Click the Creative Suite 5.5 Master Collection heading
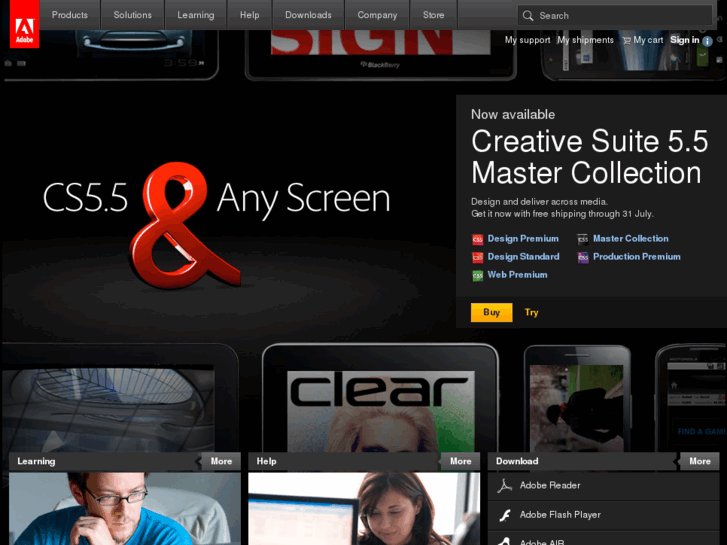The image size is (727, 545). click(589, 157)
